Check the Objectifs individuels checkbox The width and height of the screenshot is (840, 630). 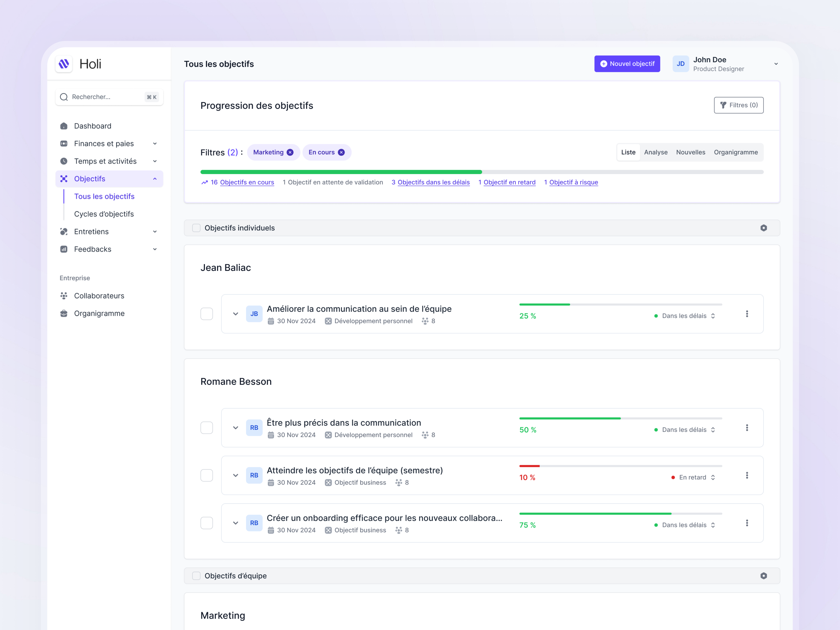[x=196, y=228]
